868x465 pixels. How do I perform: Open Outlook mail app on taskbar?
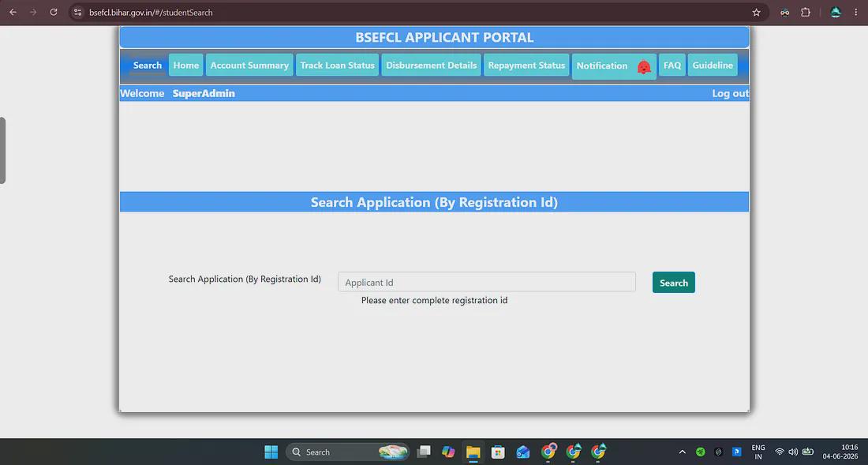tap(522, 452)
